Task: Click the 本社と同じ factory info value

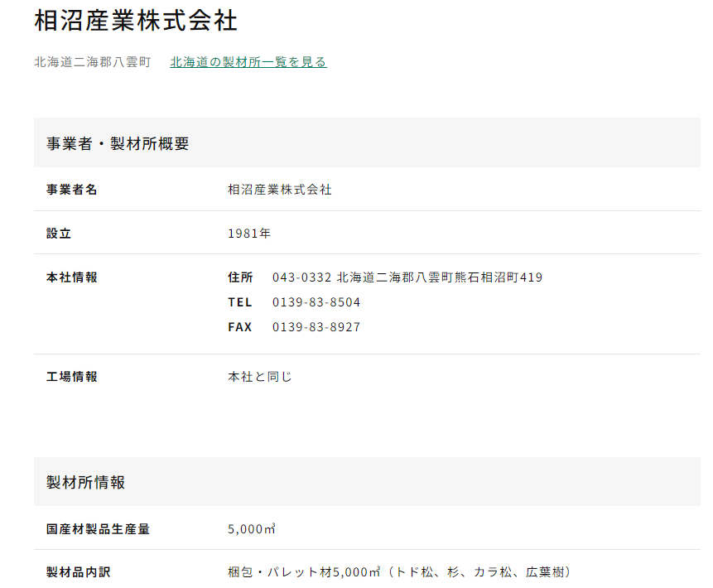Action: [x=260, y=377]
